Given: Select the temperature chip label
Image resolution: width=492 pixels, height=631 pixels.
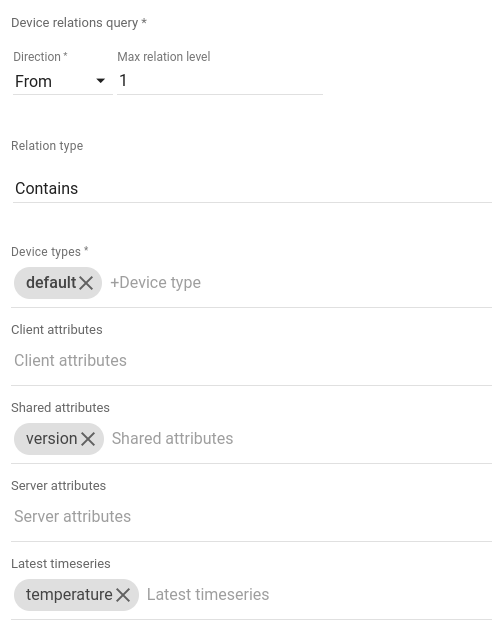Looking at the screenshot, I should [69, 594].
